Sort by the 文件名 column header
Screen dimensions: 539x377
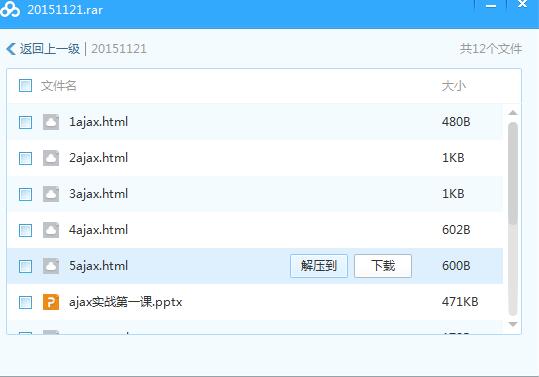[58, 86]
